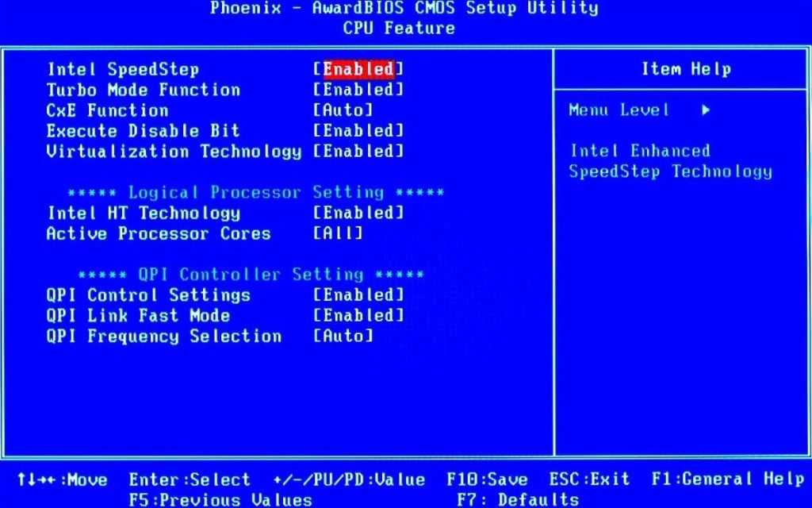
Task: Click the QPI Controller Setting heading
Action: [251, 274]
